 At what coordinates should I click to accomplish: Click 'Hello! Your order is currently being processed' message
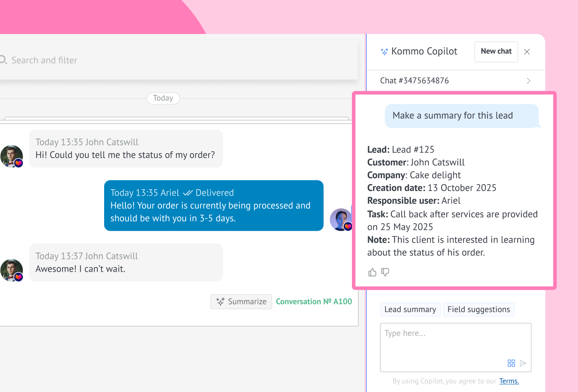pos(214,205)
